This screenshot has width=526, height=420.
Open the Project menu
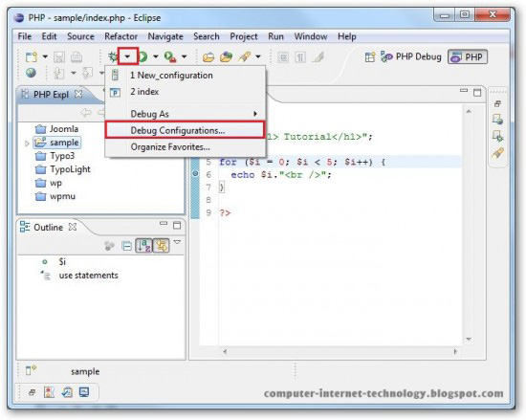point(244,36)
